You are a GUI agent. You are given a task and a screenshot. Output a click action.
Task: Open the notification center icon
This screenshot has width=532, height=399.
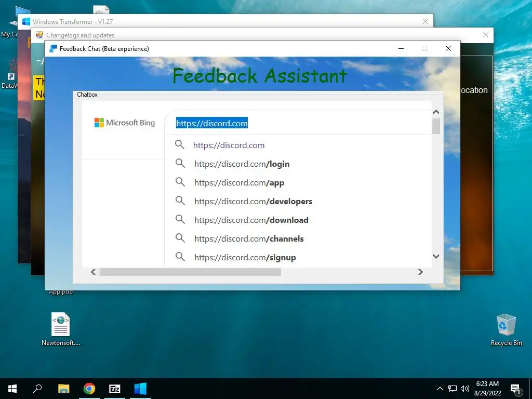515,389
